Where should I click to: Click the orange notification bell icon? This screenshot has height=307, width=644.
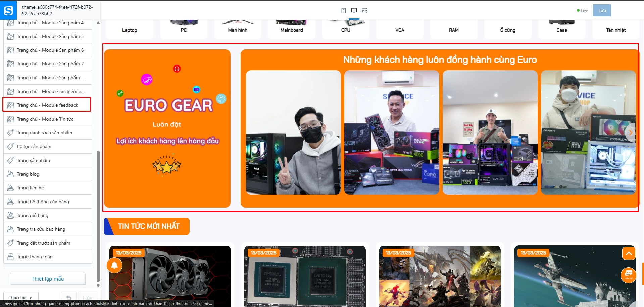pos(114,265)
